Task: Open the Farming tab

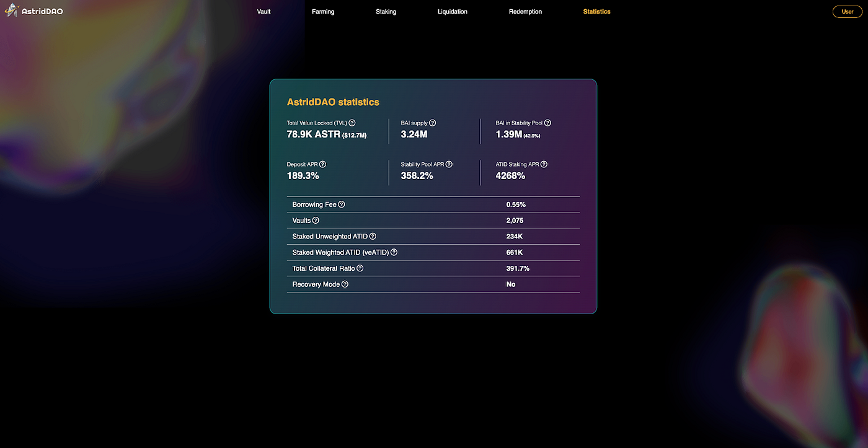Action: coord(323,12)
